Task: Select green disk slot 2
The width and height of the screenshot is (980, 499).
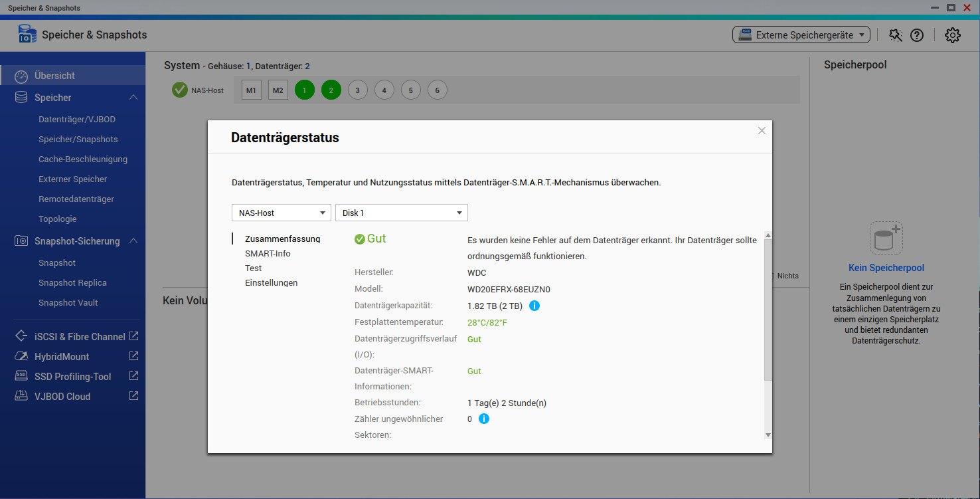Action: [331, 90]
